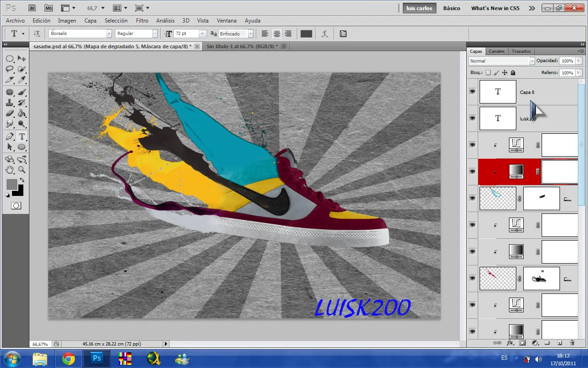The image size is (588, 368).
Task: Reset default foreground and background colors
Action: [x=7, y=195]
